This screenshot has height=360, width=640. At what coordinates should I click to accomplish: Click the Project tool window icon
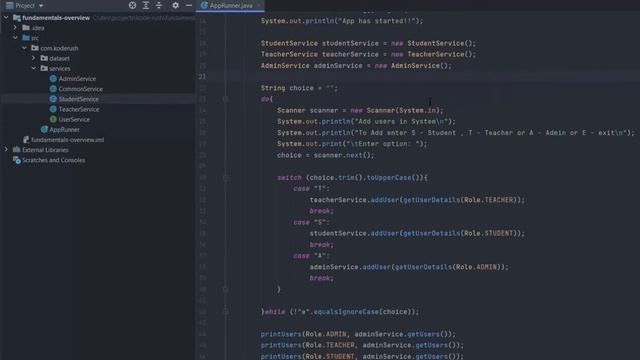tap(9, 5)
